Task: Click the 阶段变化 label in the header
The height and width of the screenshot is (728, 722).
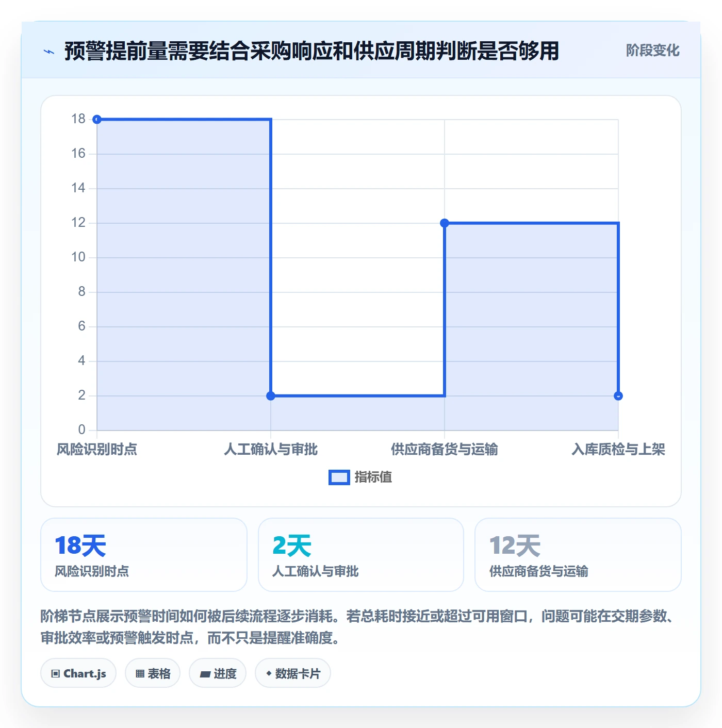Action: [652, 51]
